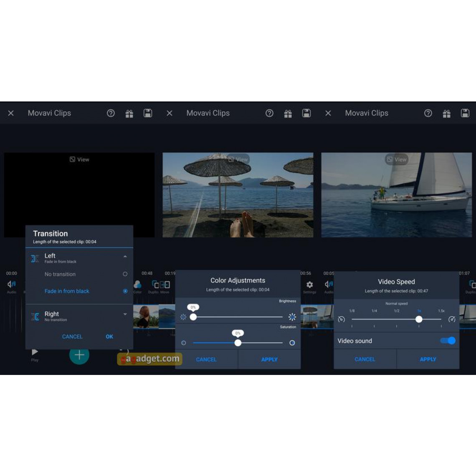Expand the Right transition section arrow
The height and width of the screenshot is (476, 476).
coord(125,314)
